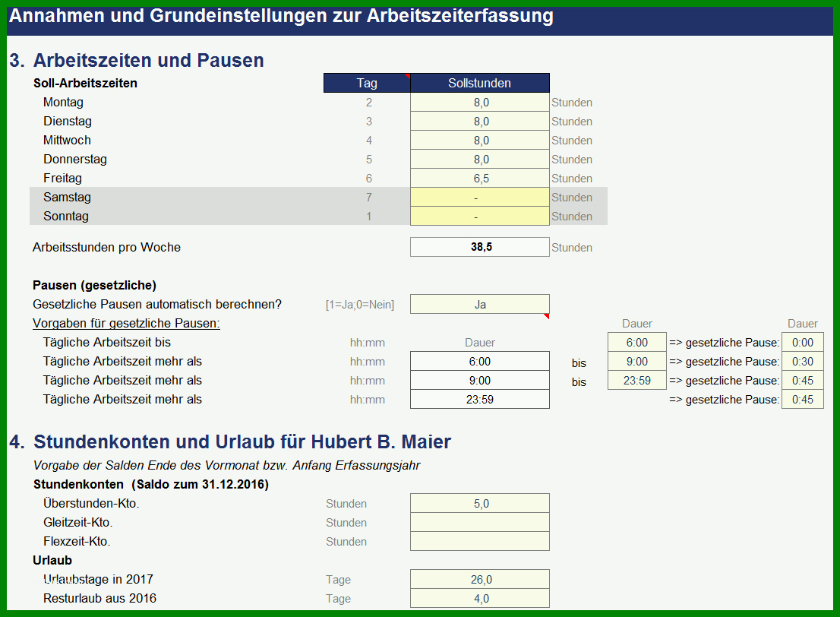Click the red comment marker below the Ja cell
840x617 pixels.
[x=546, y=316]
